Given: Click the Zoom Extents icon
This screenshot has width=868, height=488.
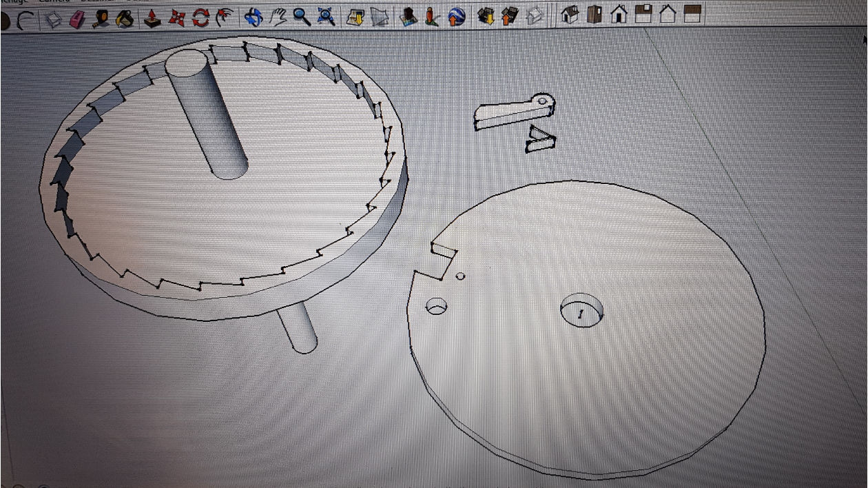Looking at the screenshot, I should pyautogui.click(x=326, y=16).
